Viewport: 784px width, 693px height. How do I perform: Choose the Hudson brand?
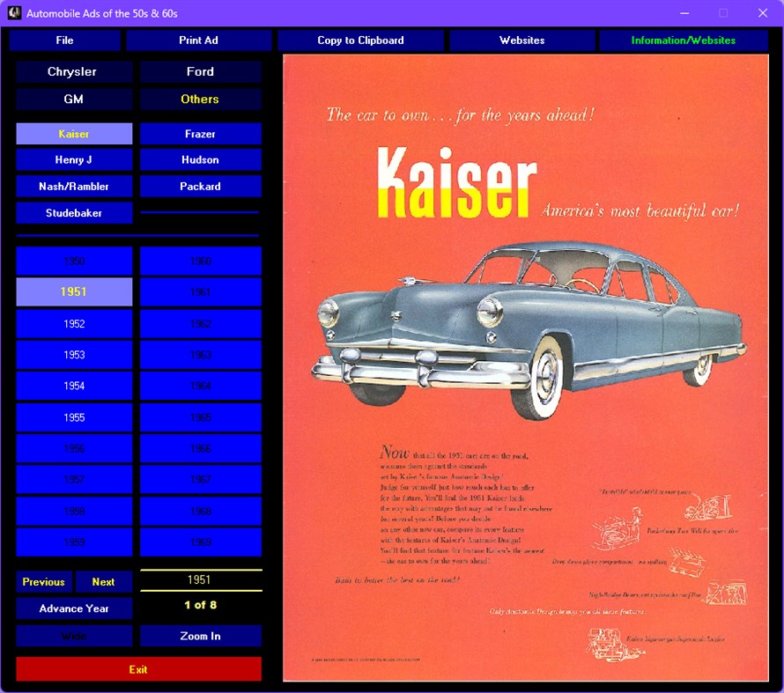click(200, 159)
